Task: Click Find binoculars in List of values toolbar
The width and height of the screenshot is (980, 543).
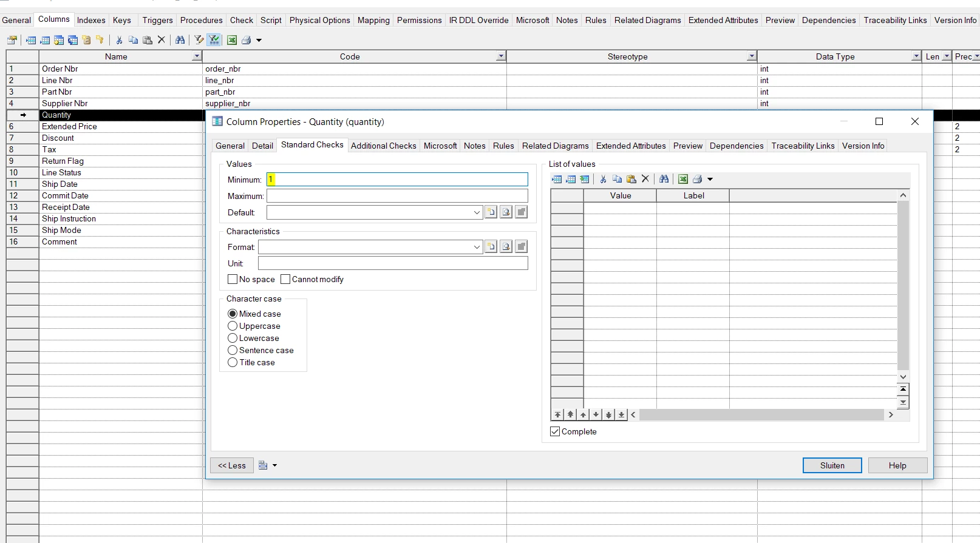Action: (x=664, y=179)
